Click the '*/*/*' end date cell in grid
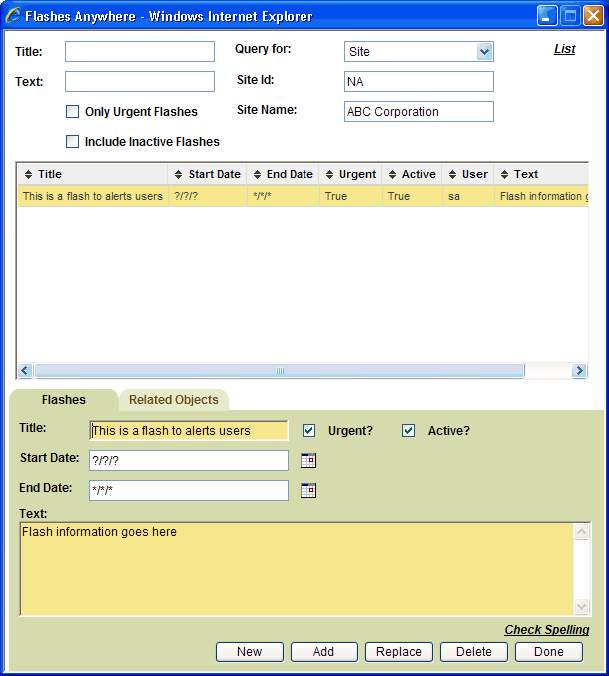The height and width of the screenshot is (676, 609). [x=283, y=196]
